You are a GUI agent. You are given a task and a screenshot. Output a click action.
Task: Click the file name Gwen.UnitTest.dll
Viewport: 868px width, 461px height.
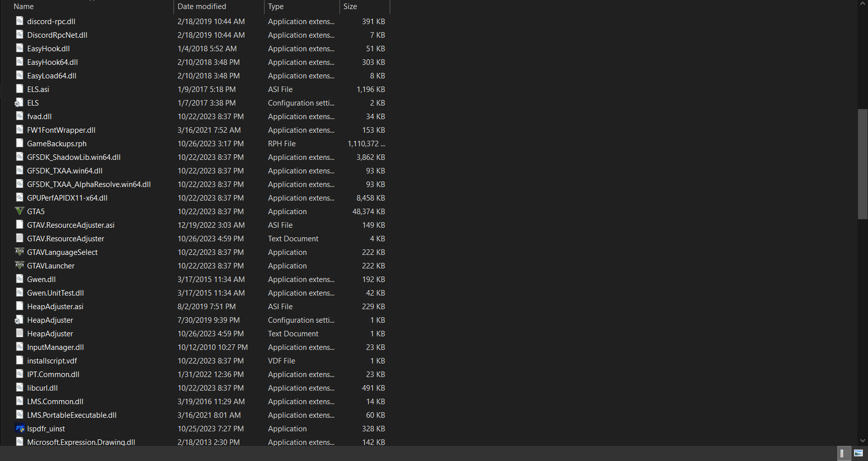55,293
